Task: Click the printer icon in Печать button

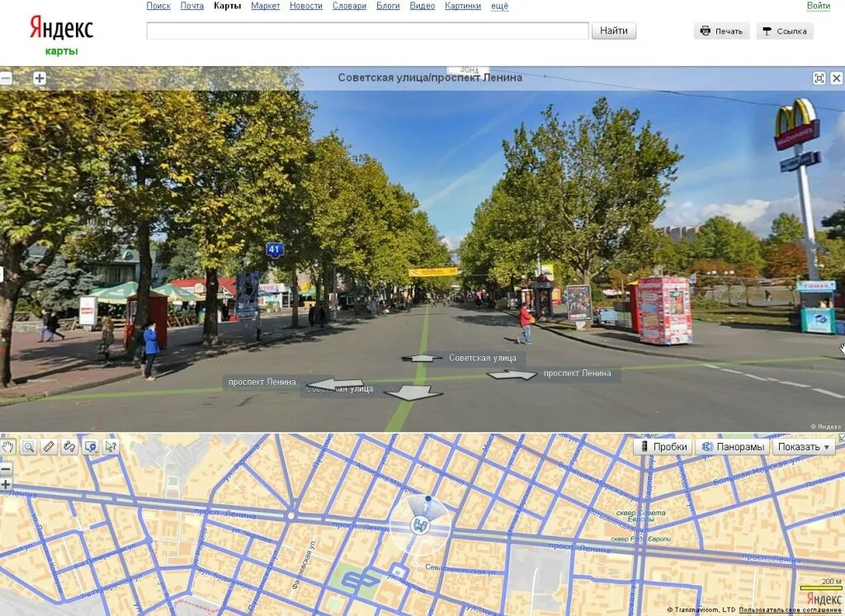Action: pos(706,31)
